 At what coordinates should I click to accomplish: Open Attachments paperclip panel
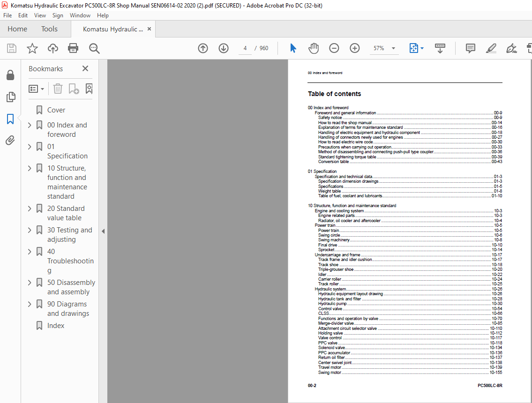click(x=10, y=140)
